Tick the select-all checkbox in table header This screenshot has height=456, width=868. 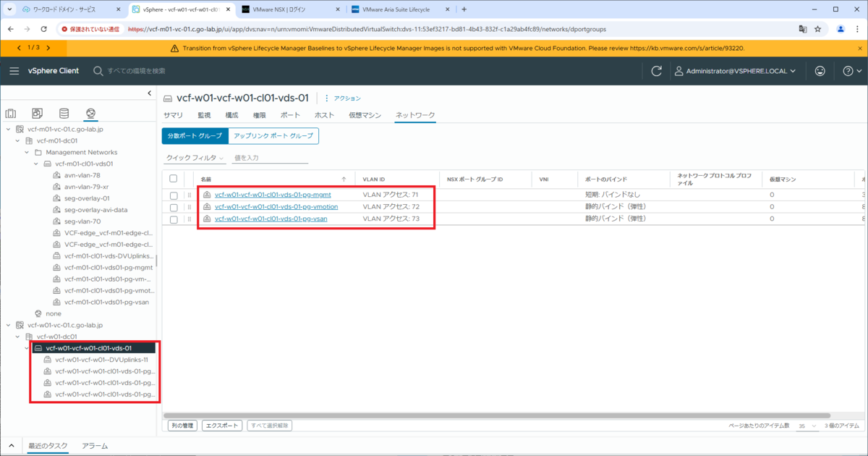173,178
